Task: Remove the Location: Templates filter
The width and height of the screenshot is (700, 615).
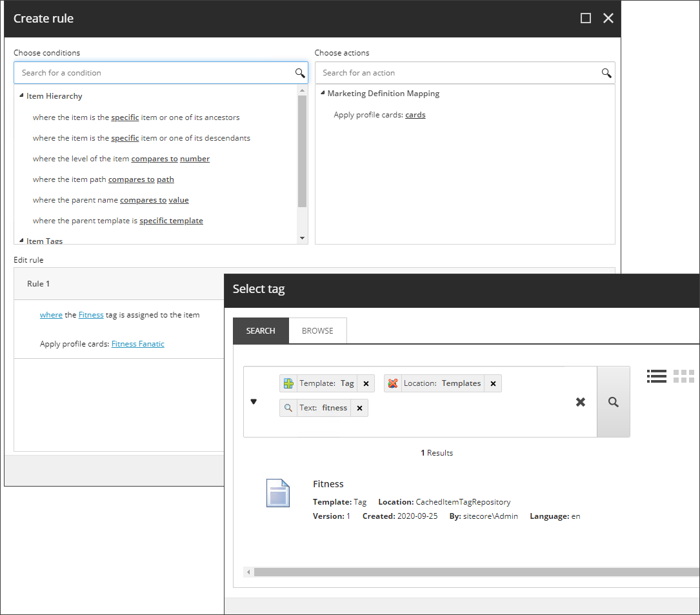Action: pos(493,383)
